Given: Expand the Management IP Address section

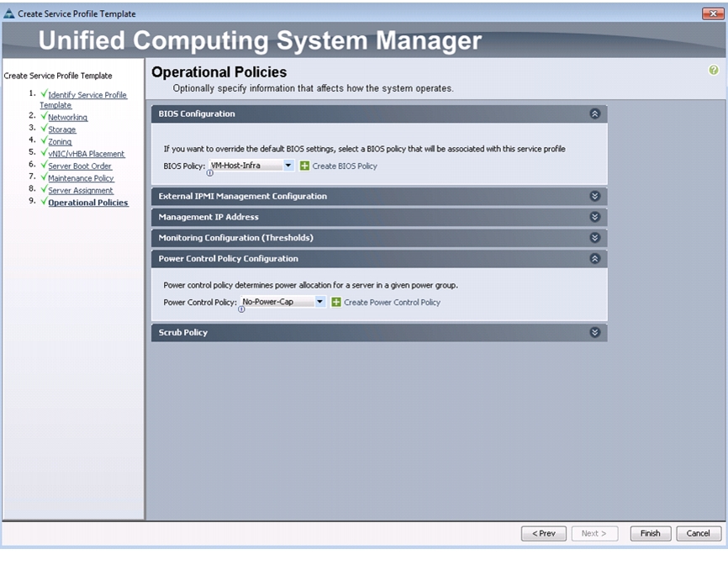Looking at the screenshot, I should tap(594, 217).
